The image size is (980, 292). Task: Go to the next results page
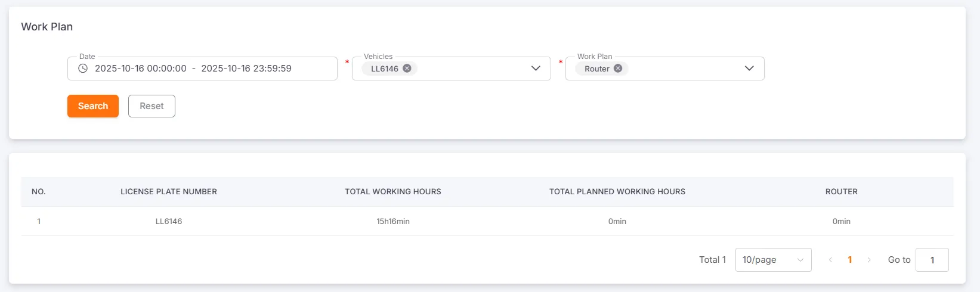coord(869,260)
